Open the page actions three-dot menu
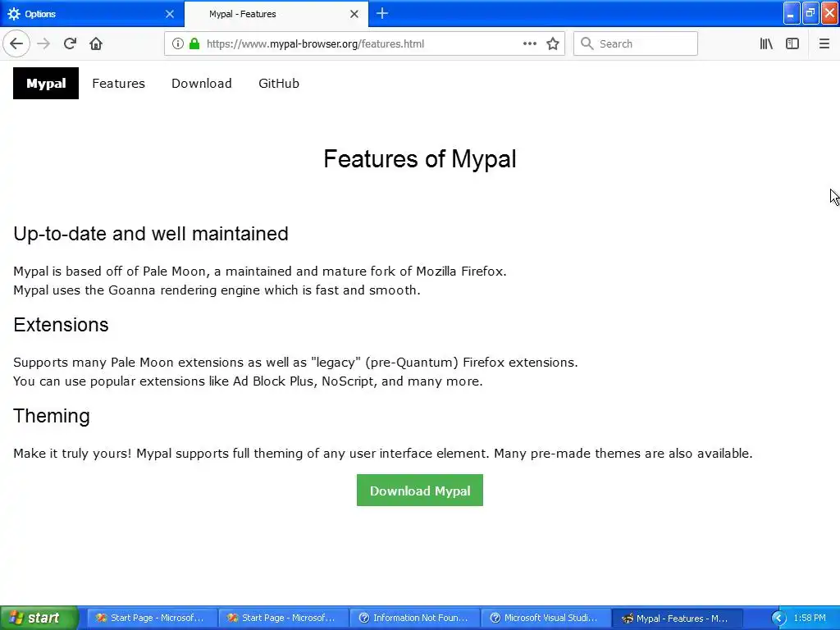The height and width of the screenshot is (630, 840). coord(529,43)
